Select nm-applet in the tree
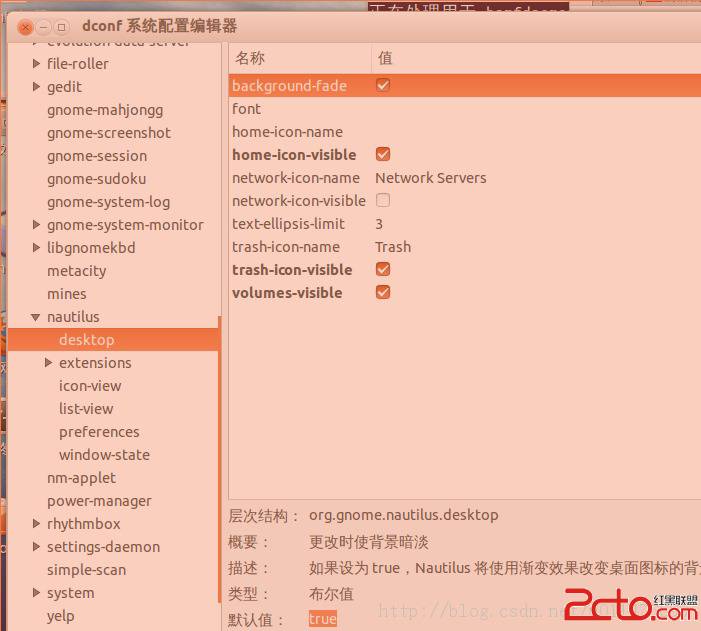The height and width of the screenshot is (631, 701). click(81, 478)
